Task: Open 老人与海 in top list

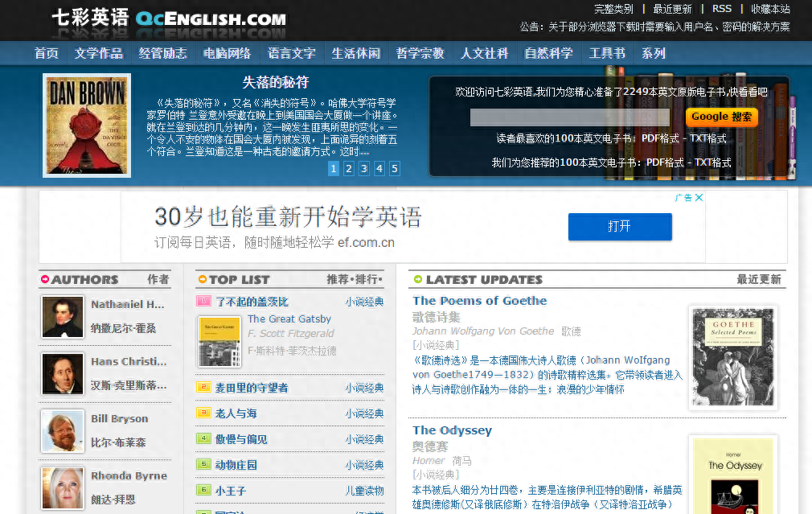Action: pyautogui.click(x=236, y=413)
